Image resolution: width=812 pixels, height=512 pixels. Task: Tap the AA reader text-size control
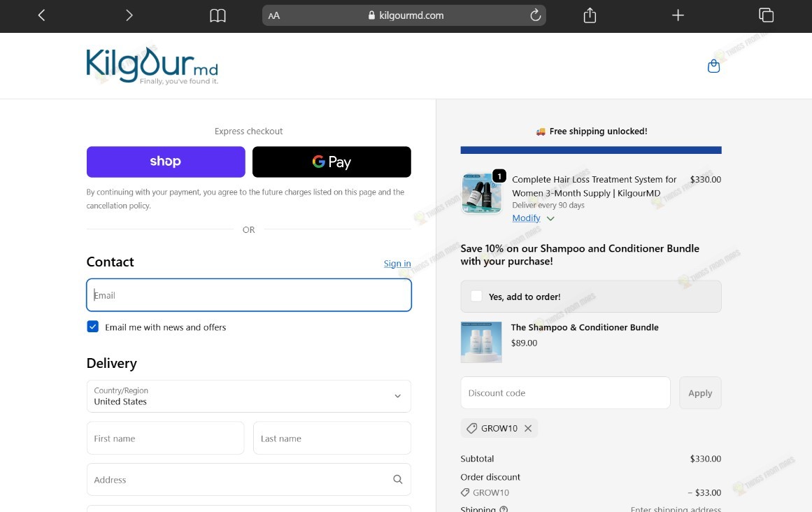pos(274,15)
